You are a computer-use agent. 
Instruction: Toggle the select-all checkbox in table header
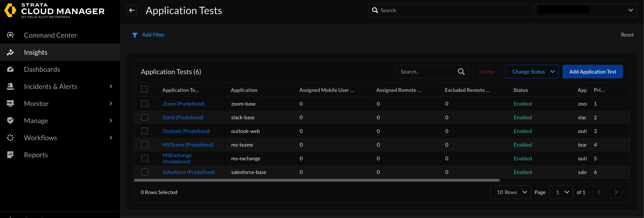(x=144, y=89)
